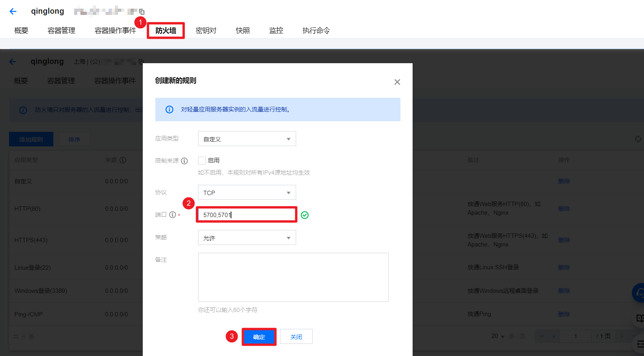Click the dimmed 容器操作事件 tab behind the dialog
The width and height of the screenshot is (644, 356).
tap(115, 81)
